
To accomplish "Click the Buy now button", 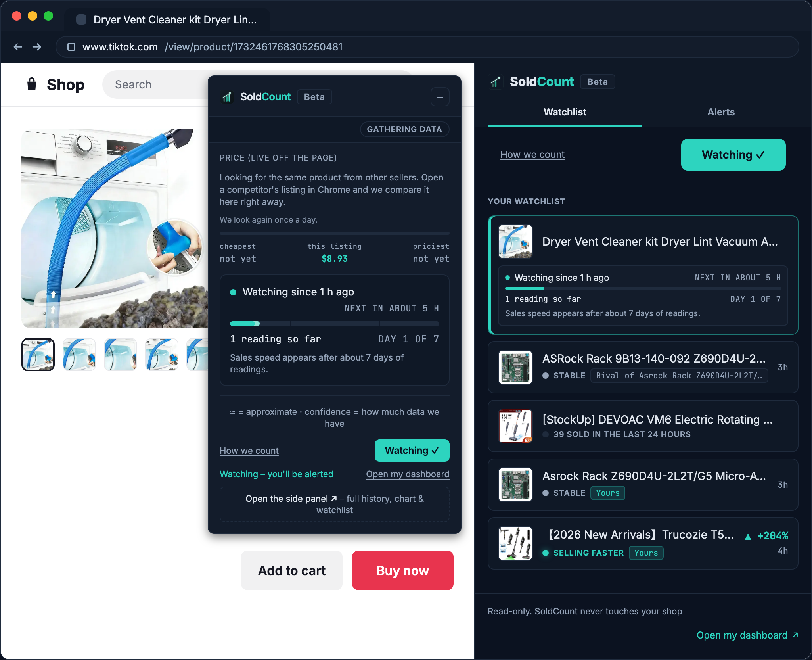I will [x=403, y=570].
